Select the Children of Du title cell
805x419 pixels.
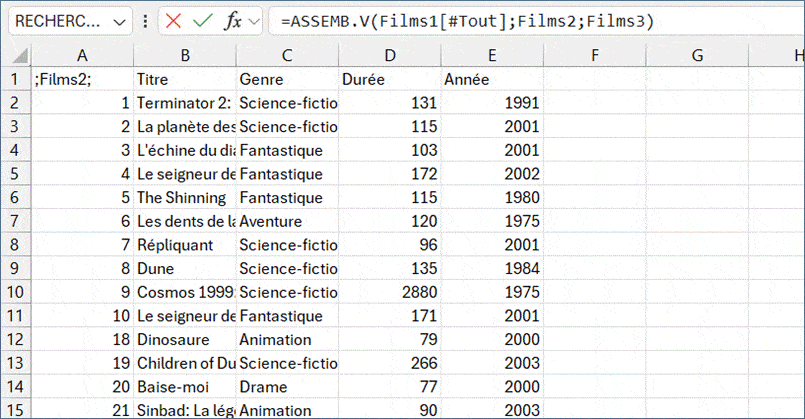click(185, 363)
